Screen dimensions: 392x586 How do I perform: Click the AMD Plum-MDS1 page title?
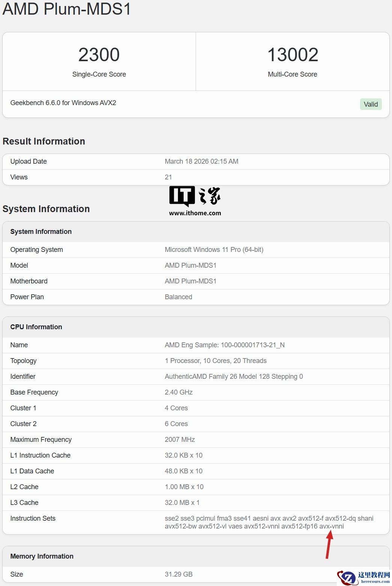coord(67,9)
